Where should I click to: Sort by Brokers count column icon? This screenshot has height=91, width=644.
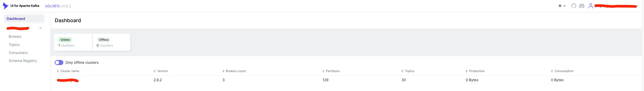click(223, 71)
